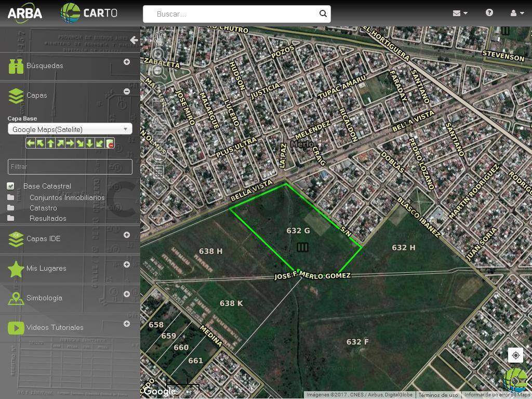Click the magnifier search button
Image resolution: width=532 pixels, height=399 pixels.
[x=323, y=14]
